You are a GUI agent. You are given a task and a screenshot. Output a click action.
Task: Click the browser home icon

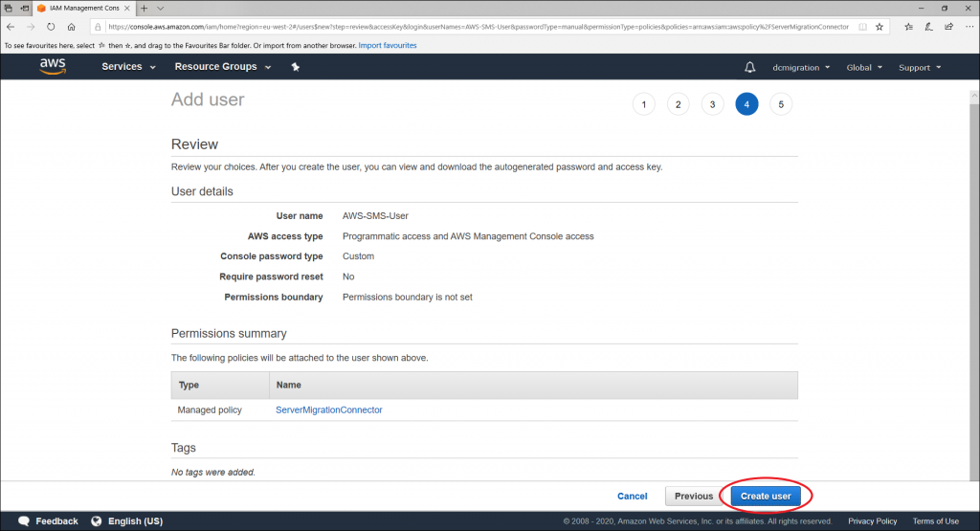tap(72, 27)
